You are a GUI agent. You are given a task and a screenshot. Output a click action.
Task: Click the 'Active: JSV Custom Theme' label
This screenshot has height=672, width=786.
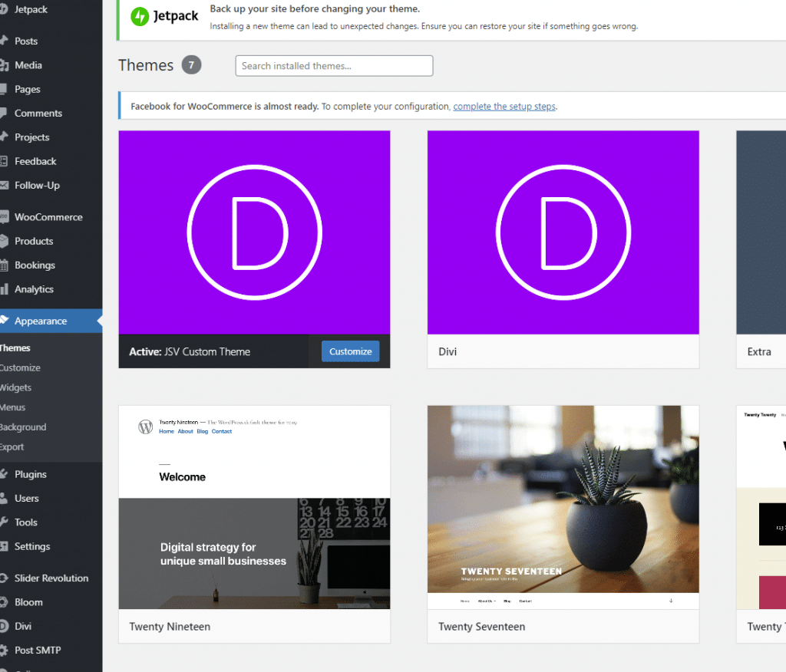(x=190, y=352)
